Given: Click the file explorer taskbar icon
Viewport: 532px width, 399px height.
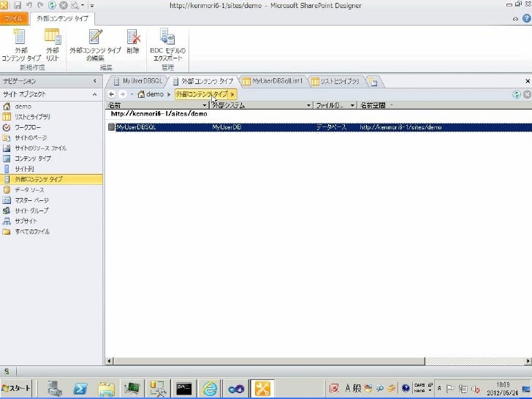Looking at the screenshot, I should (107, 389).
